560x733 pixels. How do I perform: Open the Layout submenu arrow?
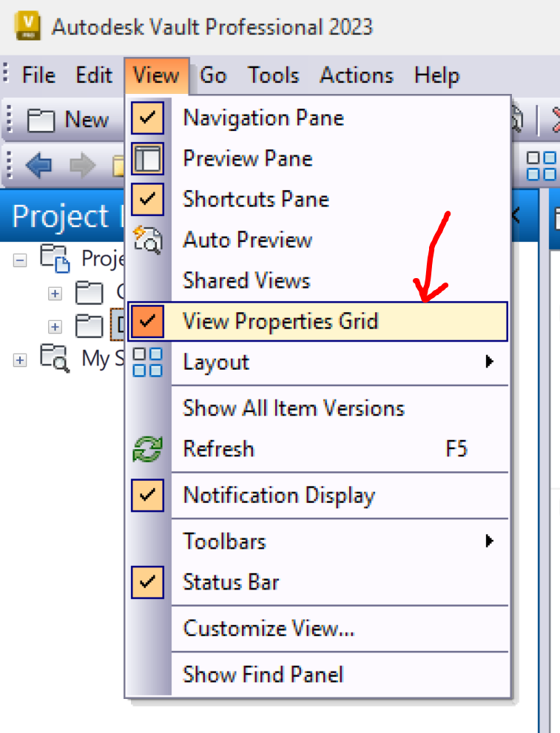coord(490,362)
